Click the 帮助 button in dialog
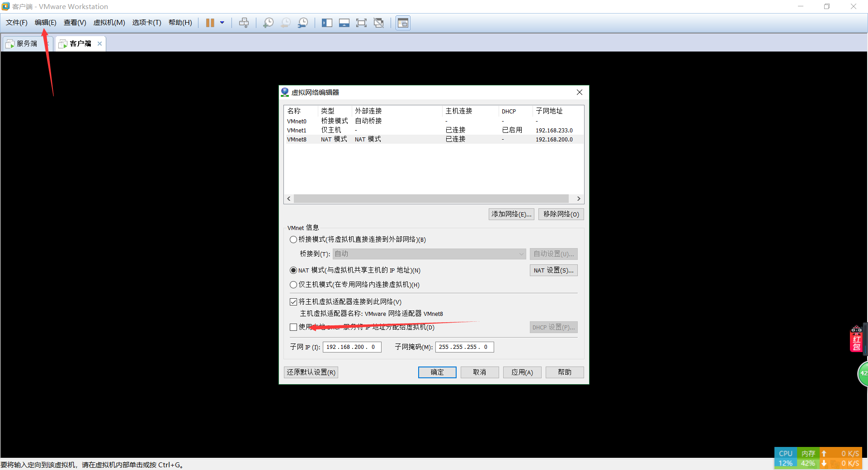 click(x=565, y=372)
